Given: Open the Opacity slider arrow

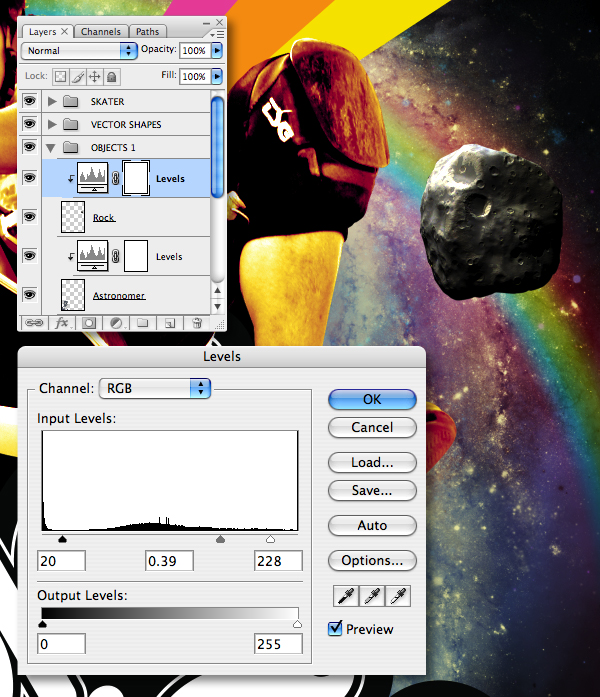Looking at the screenshot, I should 217,51.
